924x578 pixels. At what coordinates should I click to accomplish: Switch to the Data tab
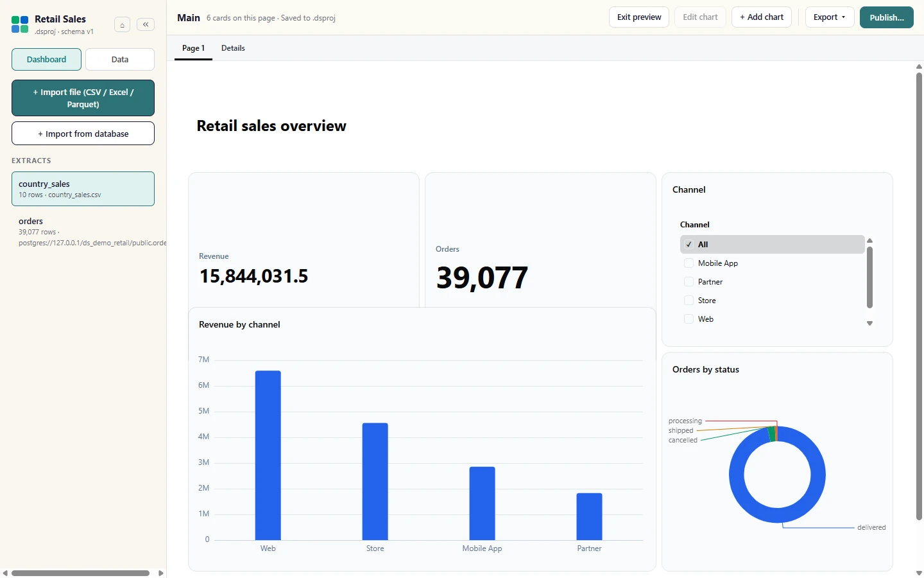click(120, 60)
